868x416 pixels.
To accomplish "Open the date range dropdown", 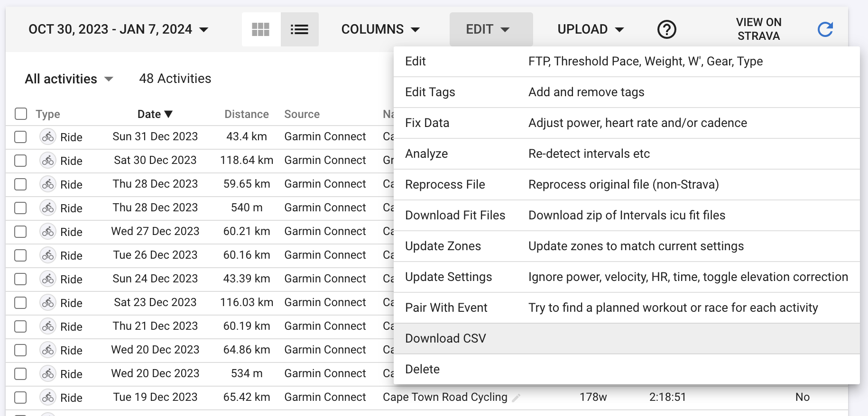I will (x=119, y=29).
